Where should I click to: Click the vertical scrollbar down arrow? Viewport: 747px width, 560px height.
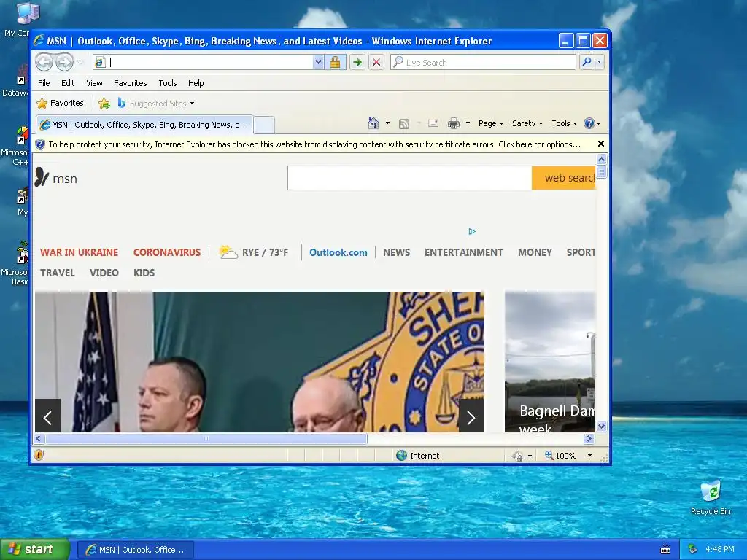[x=601, y=426]
